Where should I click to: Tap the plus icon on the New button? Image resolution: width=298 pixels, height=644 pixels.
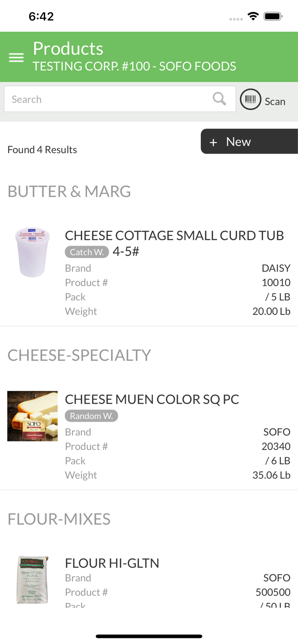point(214,142)
